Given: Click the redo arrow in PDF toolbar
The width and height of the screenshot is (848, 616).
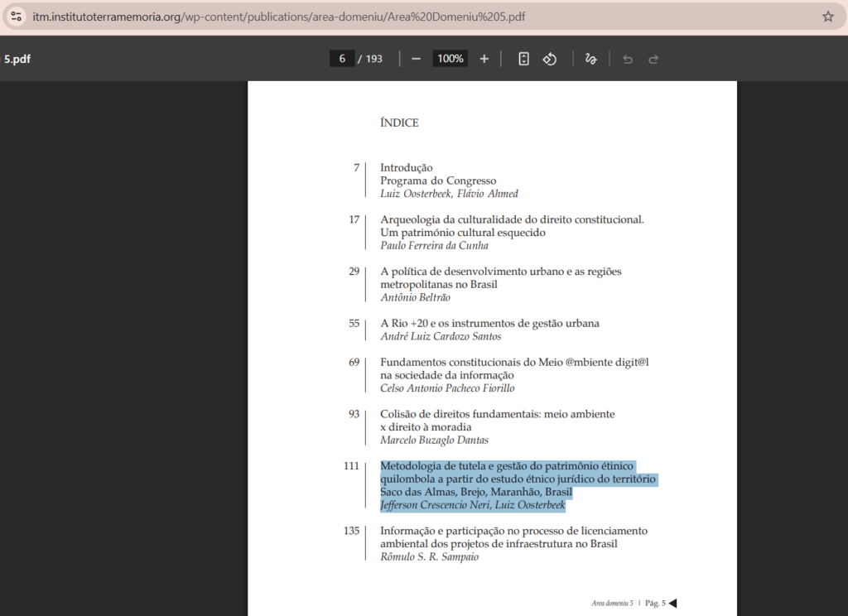Looking at the screenshot, I should pos(653,59).
